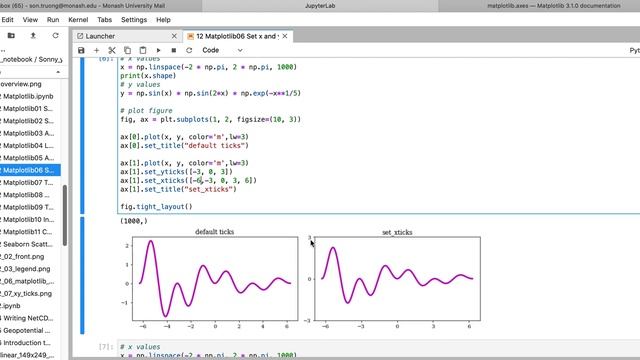The image size is (640, 360).
Task: Open the Matplotlib03 notebook file
Action: coord(30,133)
